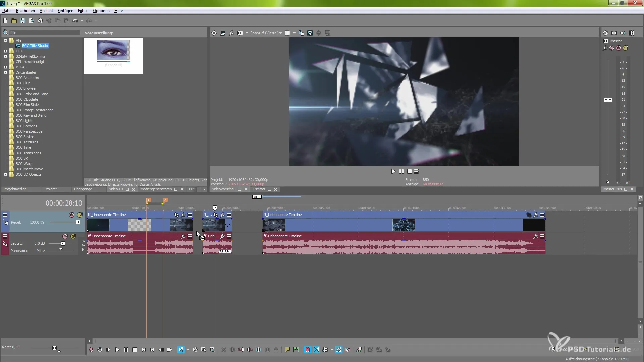Viewport: 644px width, 362px height.
Task: Add a marker with the yellow flag icon
Action: point(287,350)
